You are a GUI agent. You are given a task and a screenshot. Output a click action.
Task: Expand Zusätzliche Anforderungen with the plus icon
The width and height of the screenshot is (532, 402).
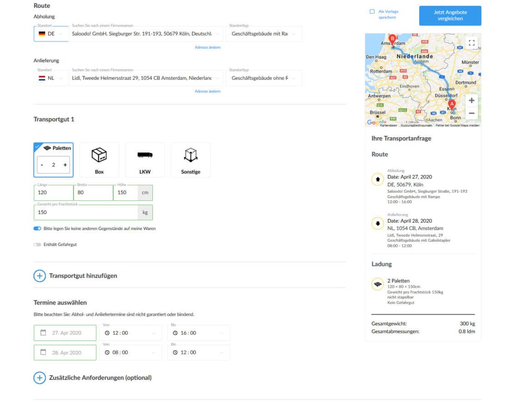click(x=40, y=377)
